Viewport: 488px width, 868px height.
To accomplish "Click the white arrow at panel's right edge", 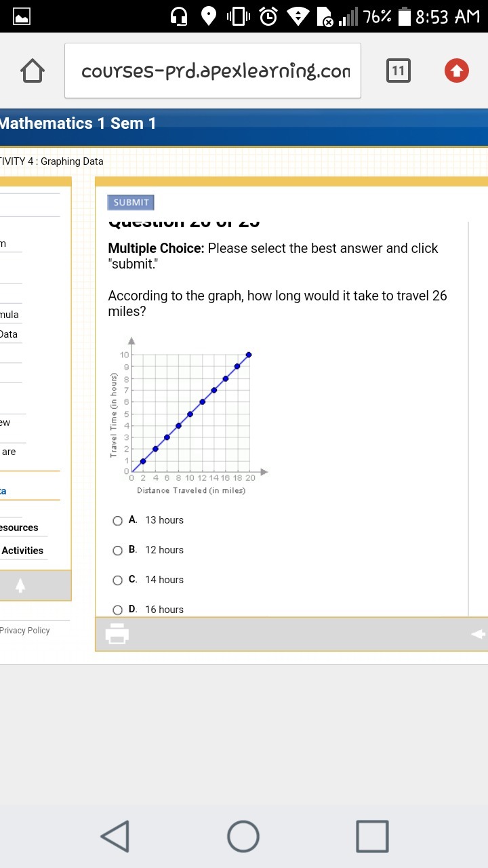I will pos(479,633).
